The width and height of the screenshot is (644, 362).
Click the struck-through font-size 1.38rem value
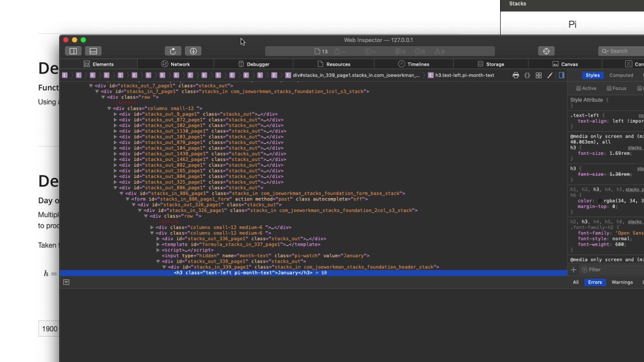click(x=619, y=174)
